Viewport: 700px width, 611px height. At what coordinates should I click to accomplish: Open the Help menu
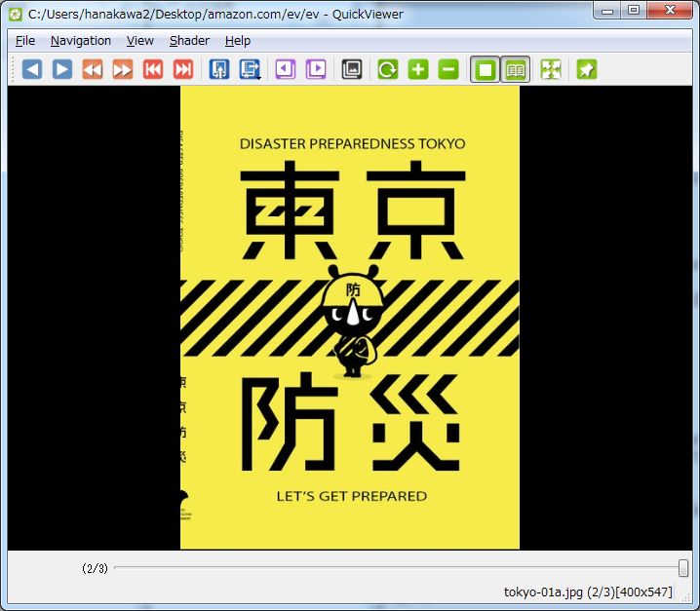(238, 41)
